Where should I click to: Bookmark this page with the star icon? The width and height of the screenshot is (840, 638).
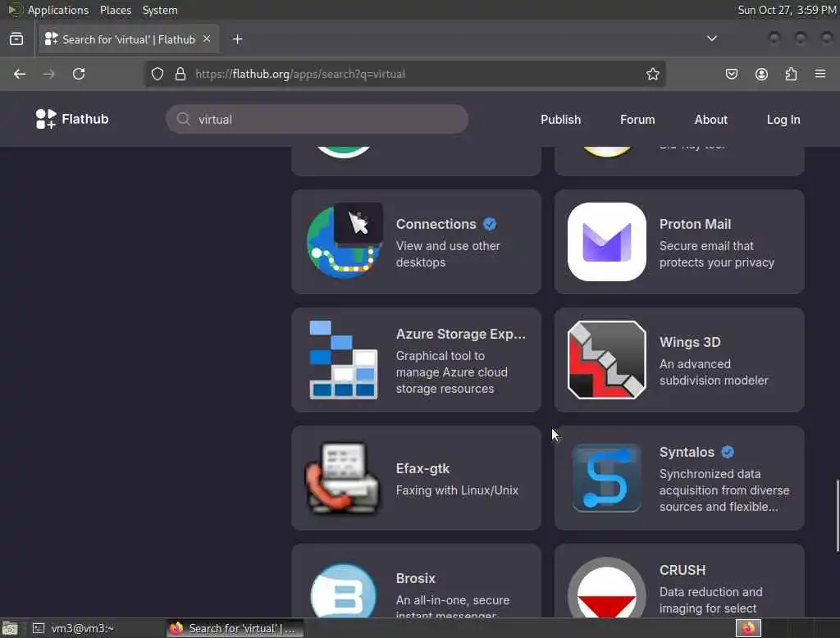(652, 74)
